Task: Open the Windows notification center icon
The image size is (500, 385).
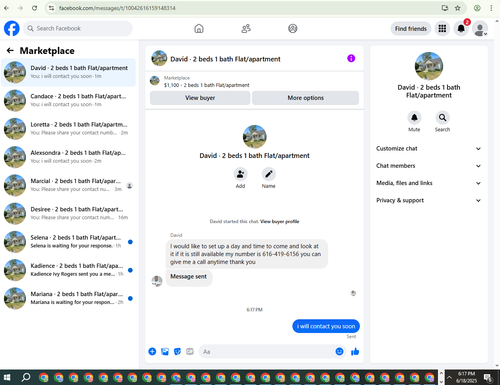Action: pos(488,377)
